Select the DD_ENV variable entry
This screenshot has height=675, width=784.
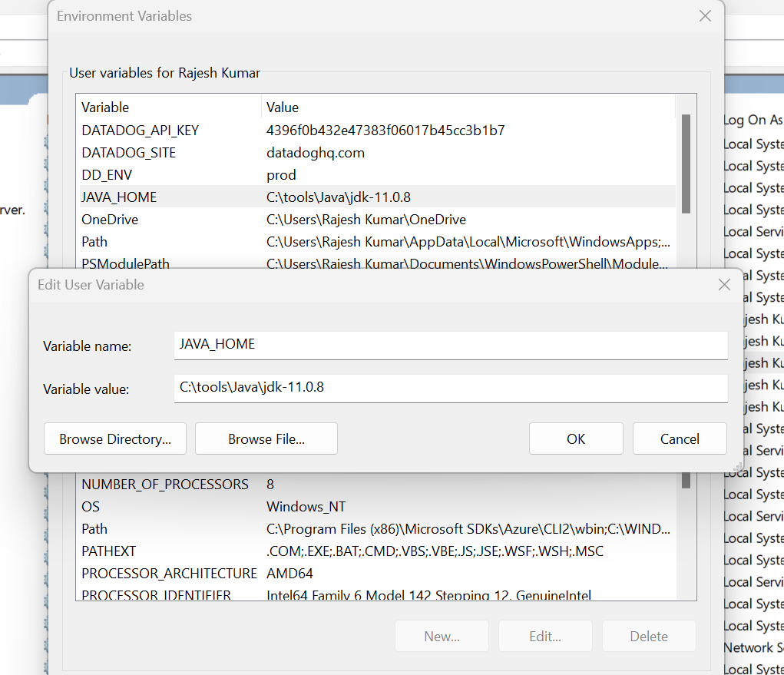[108, 175]
